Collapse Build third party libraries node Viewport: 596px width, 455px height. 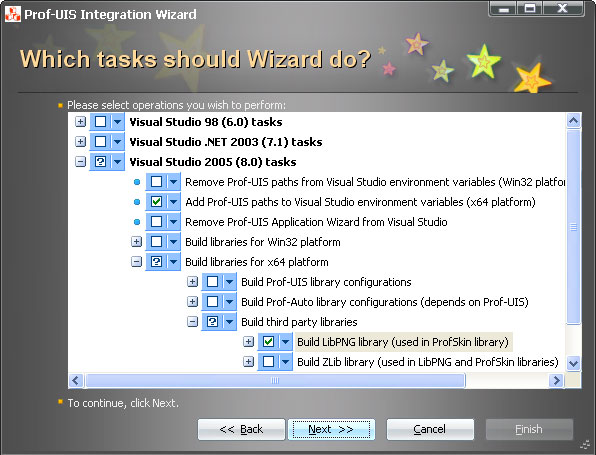(x=192, y=322)
